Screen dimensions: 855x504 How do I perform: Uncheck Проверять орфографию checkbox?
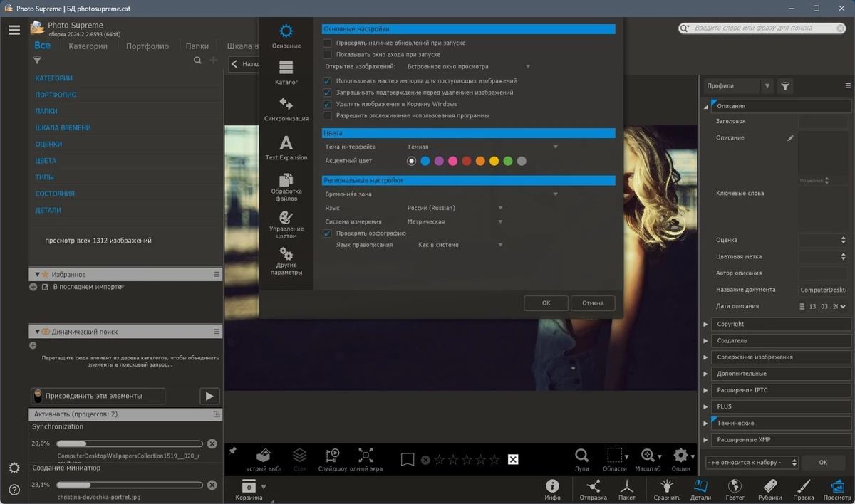(x=328, y=233)
